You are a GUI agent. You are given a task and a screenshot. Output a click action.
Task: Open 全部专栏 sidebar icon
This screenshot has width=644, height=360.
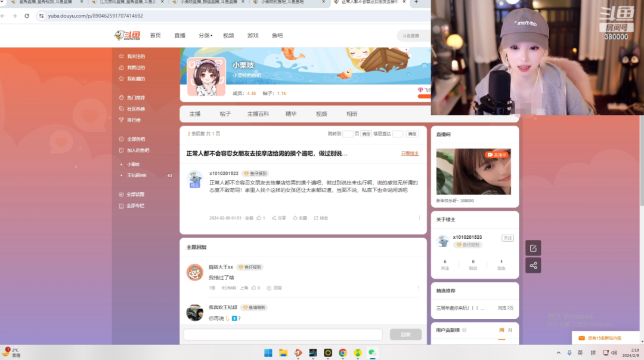click(x=121, y=206)
